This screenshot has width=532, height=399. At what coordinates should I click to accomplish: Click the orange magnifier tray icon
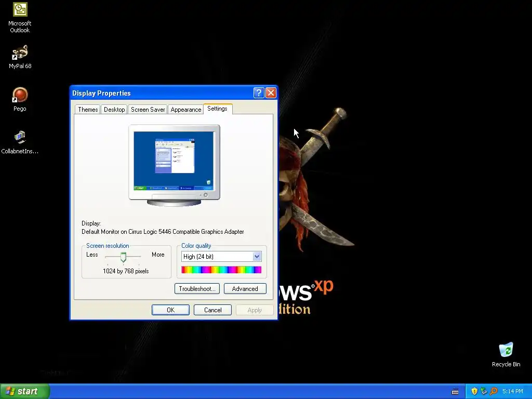pos(494,391)
